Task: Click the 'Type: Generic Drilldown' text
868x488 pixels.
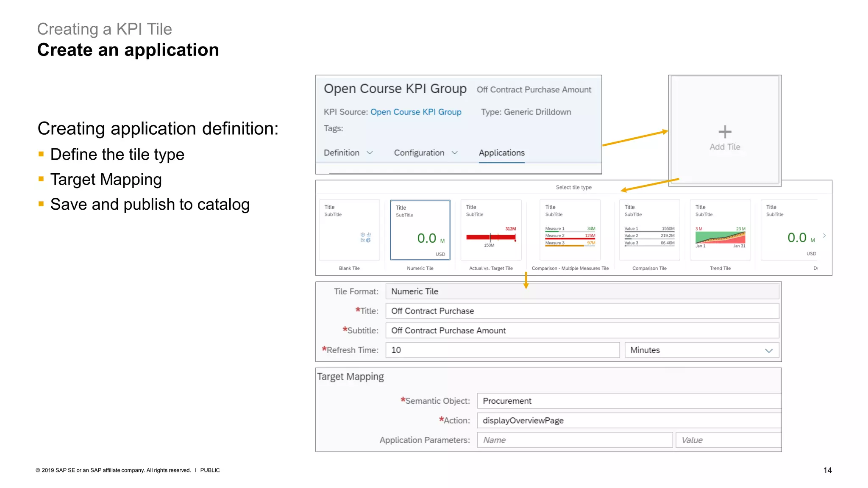Action: click(526, 112)
